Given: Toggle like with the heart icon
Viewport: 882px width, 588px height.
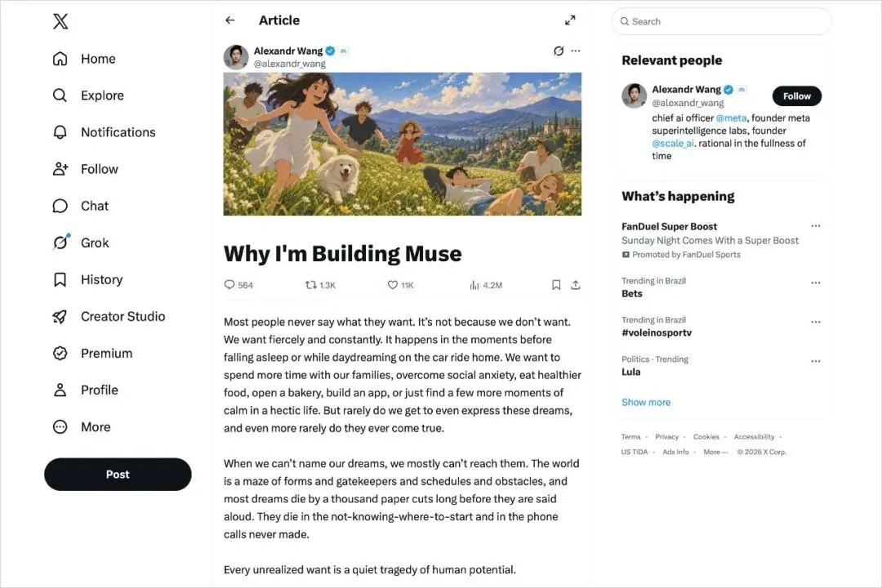Looking at the screenshot, I should [x=393, y=285].
